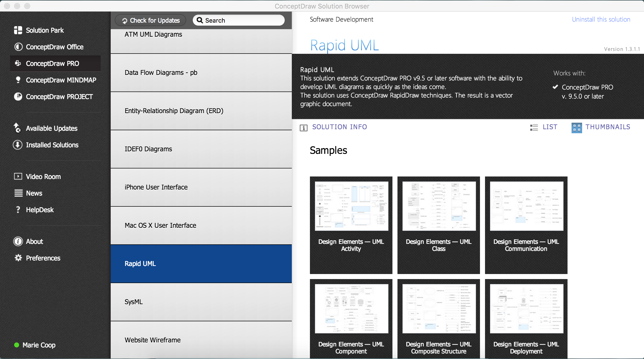Select the ConceptDraw PRO icon
644x359 pixels.
point(18,63)
